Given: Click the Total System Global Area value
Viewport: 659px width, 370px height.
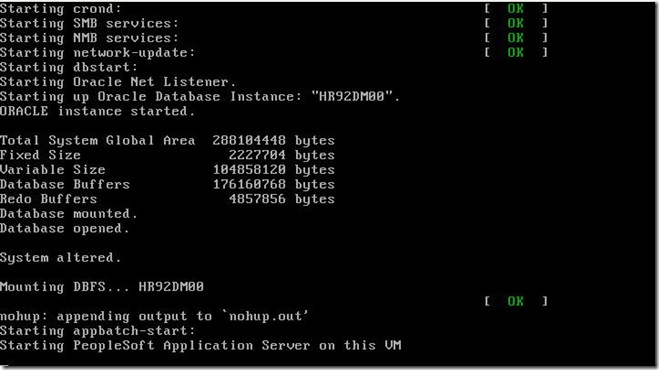Looking at the screenshot, I should point(249,140).
